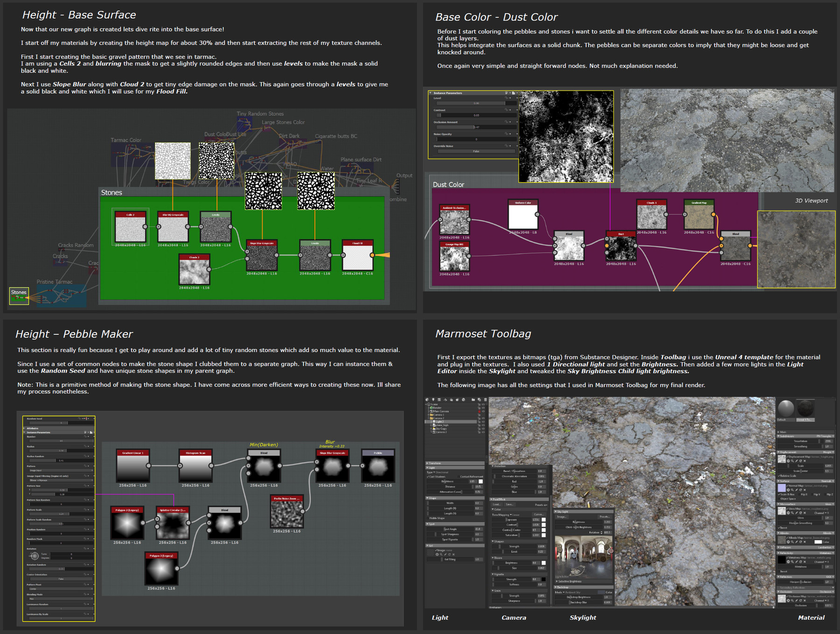The height and width of the screenshot is (634, 840).
Task: Zoom the Gel image with the magnifier icon
Action: pos(441,555)
